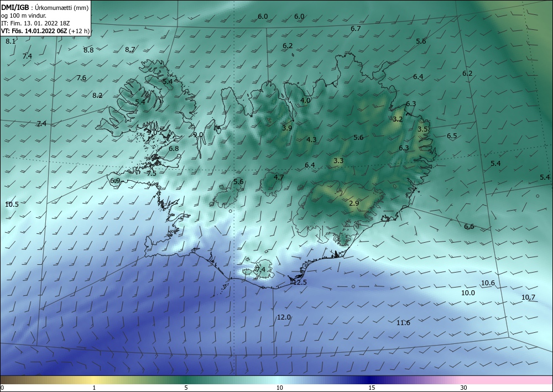This screenshot has width=553, height=392.
Task: Click the 3.9 value label
Action: click(x=287, y=128)
